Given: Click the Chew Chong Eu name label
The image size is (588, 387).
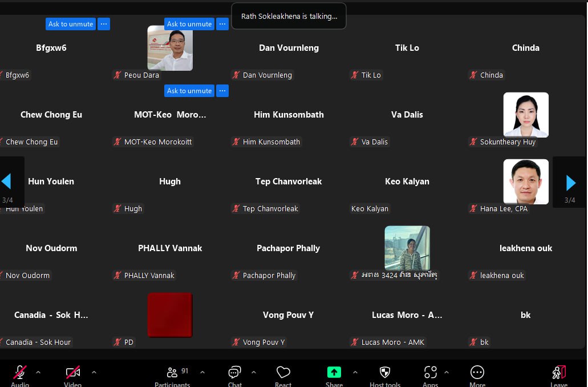Looking at the screenshot, I should coord(31,142).
